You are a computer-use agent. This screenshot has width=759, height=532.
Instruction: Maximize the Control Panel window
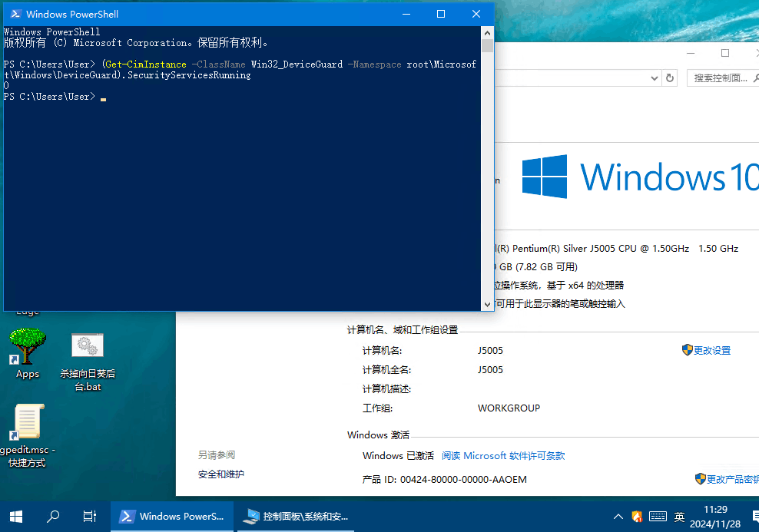(725, 53)
